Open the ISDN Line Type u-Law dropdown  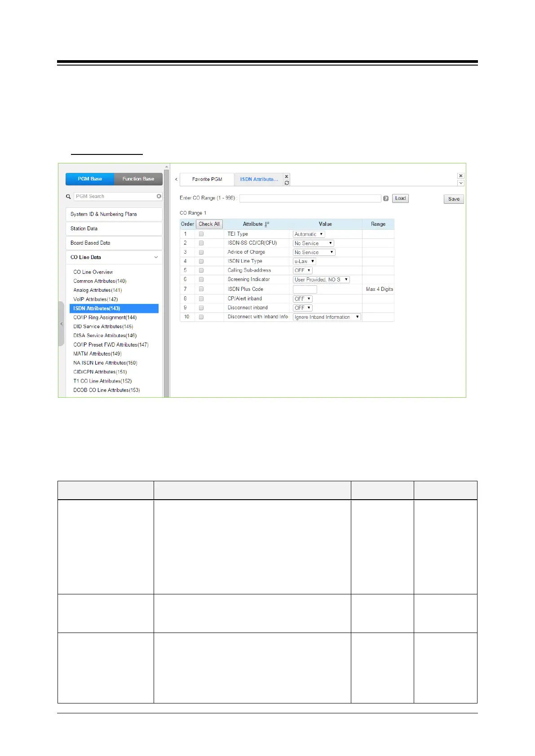coord(305,261)
